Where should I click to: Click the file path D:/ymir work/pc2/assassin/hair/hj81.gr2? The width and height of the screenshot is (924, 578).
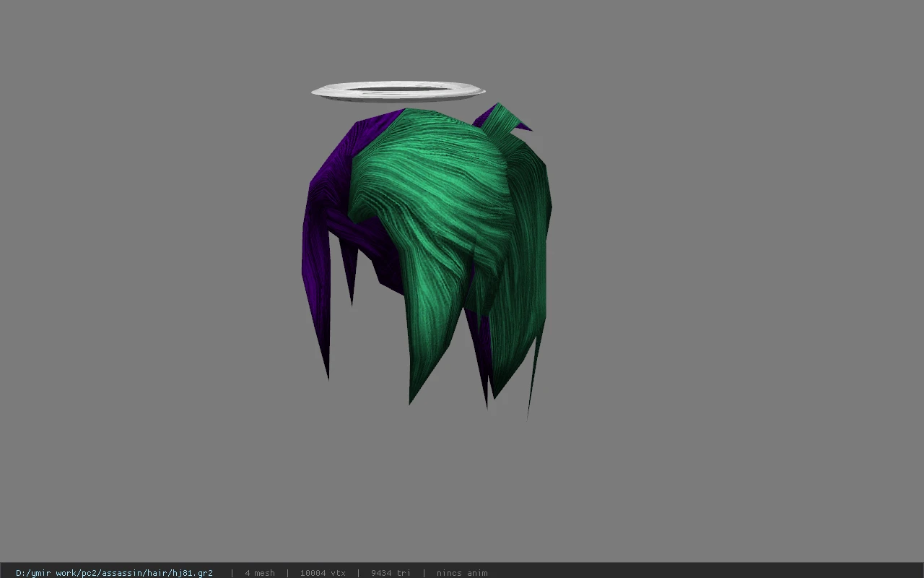(114, 573)
